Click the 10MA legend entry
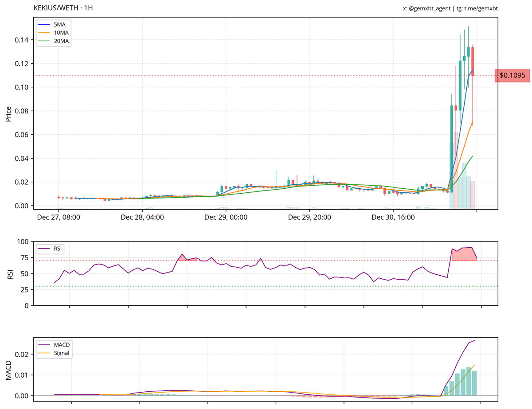Viewport: 532px width, 409px height. pyautogui.click(x=54, y=33)
